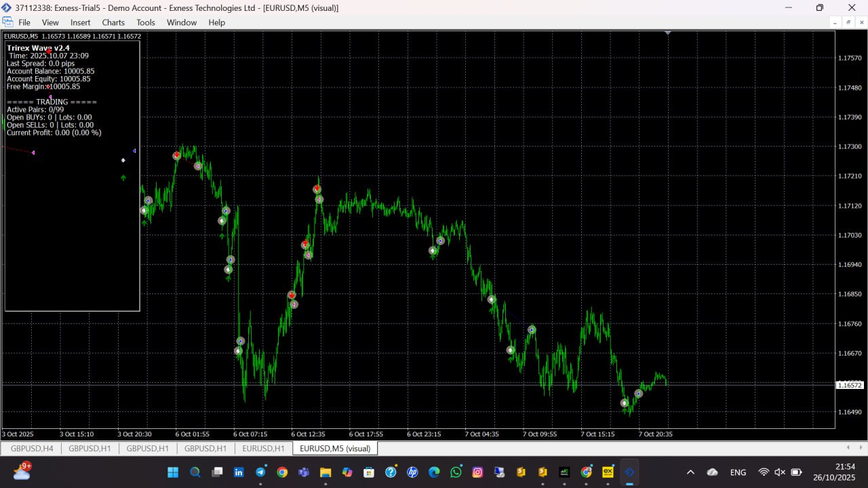The height and width of the screenshot is (488, 868).
Task: Launch Google Chrome from the taskbar
Action: point(282,472)
